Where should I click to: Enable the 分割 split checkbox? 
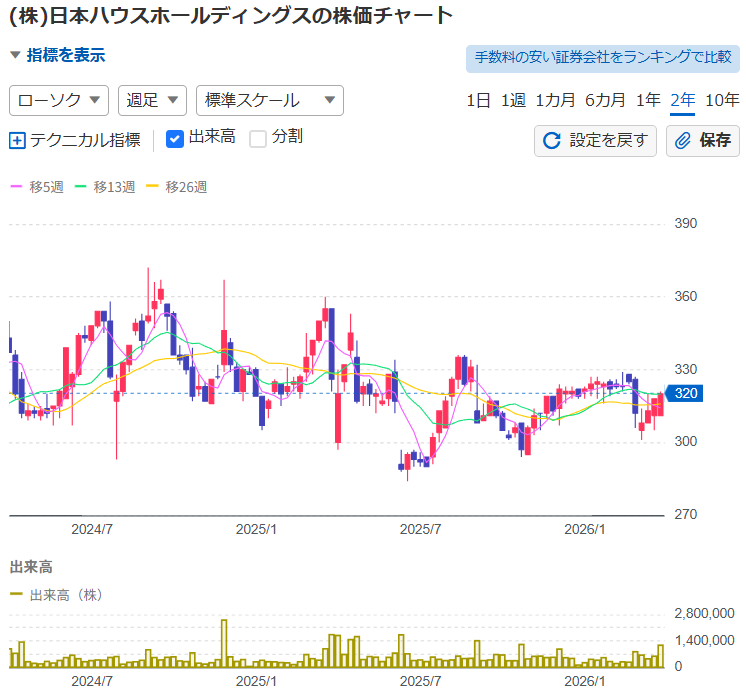(x=258, y=138)
